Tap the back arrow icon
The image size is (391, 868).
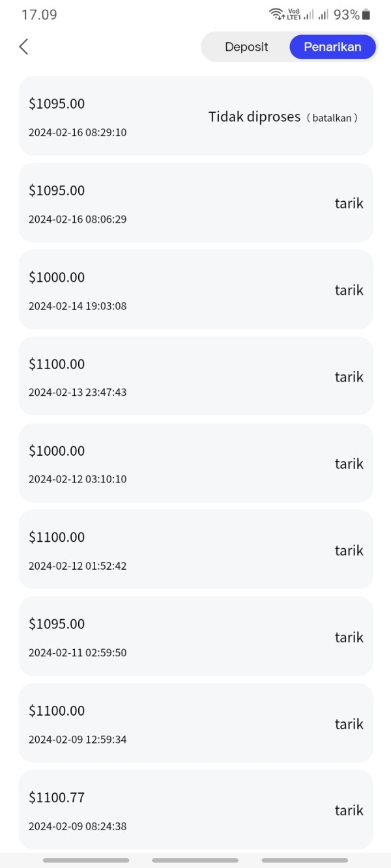[x=24, y=46]
